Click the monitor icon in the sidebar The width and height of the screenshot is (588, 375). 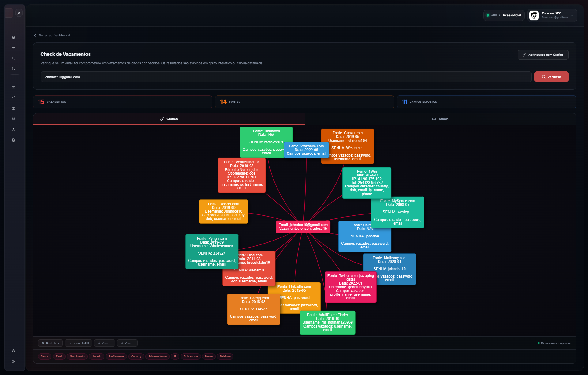[13, 47]
